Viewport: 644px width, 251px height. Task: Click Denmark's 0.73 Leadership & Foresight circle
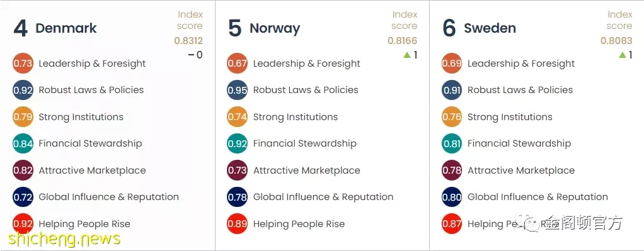click(23, 64)
